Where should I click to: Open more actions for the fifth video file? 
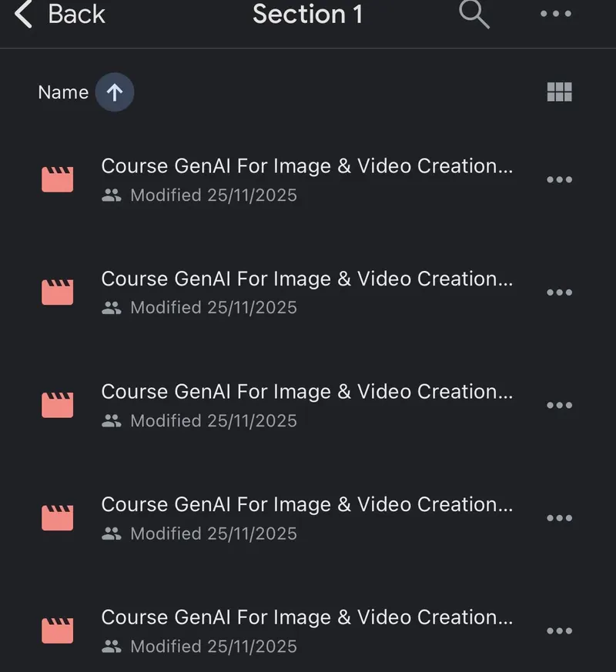point(560,630)
